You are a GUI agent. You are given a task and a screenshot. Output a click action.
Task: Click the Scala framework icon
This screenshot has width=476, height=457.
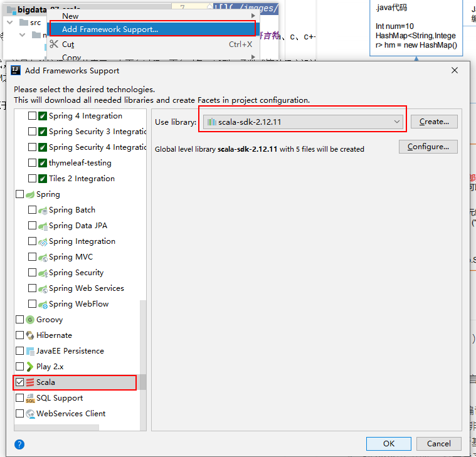(x=29, y=382)
